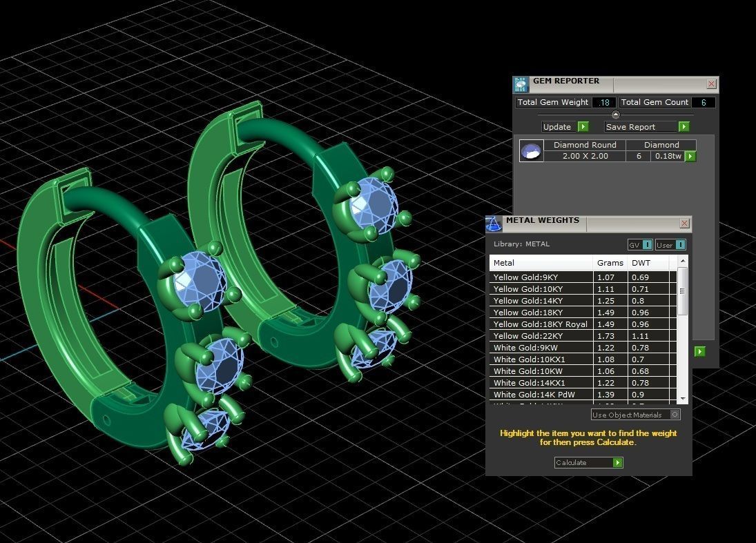Close the Gem Reporter panel
756x543 pixels.
click(x=711, y=84)
